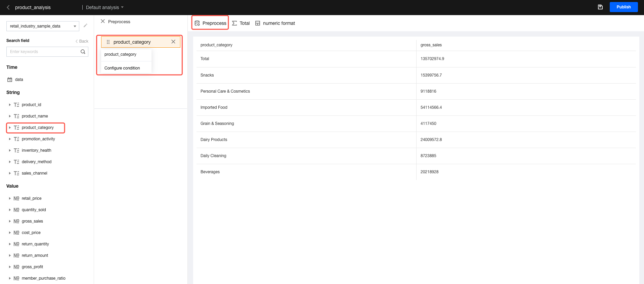Remove product_category filter with its X

click(x=173, y=42)
